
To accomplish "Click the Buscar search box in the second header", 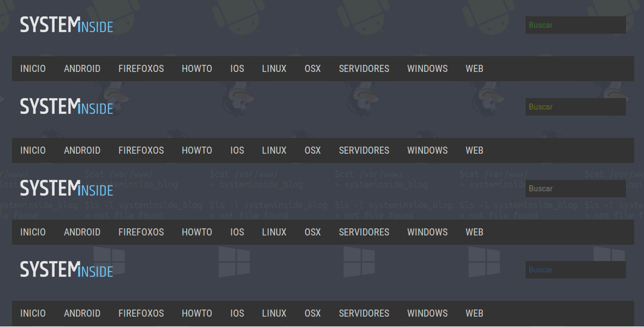I will point(575,107).
